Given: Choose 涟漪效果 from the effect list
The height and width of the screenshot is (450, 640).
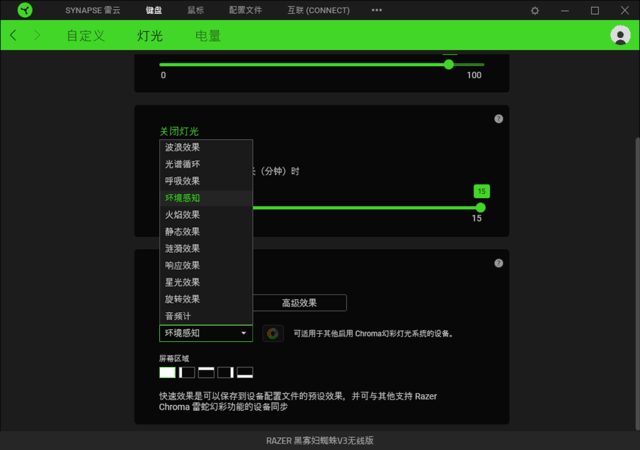Looking at the screenshot, I should 206,248.
